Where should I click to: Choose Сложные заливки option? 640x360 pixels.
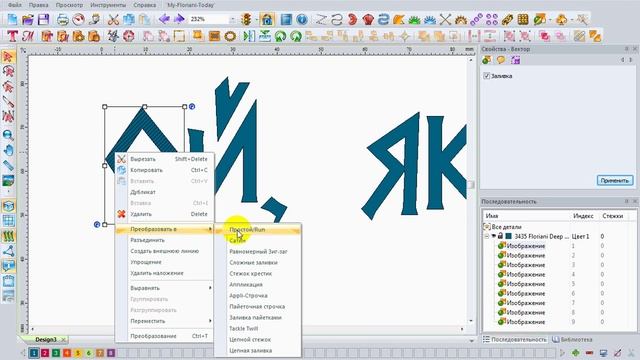pos(258,263)
